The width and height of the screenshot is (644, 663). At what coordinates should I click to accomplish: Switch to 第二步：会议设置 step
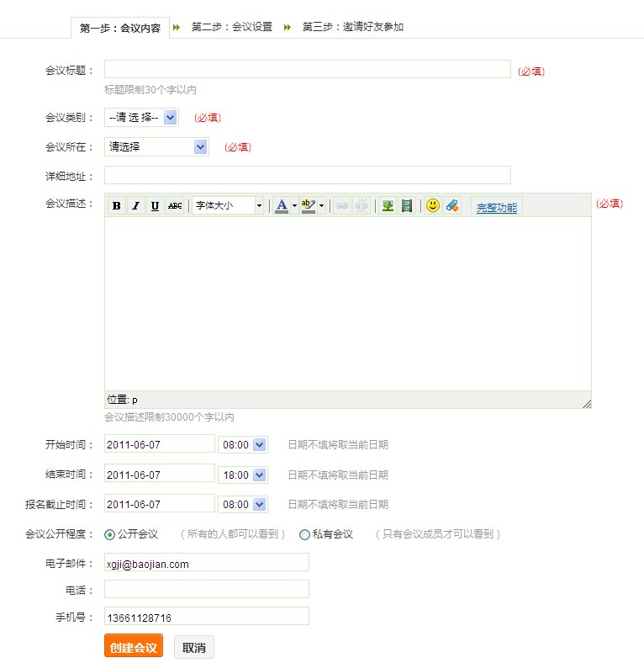(x=231, y=27)
